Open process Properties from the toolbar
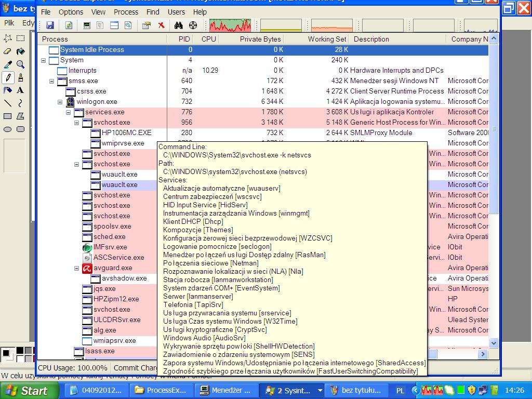This screenshot has height=399, width=532. (147, 25)
